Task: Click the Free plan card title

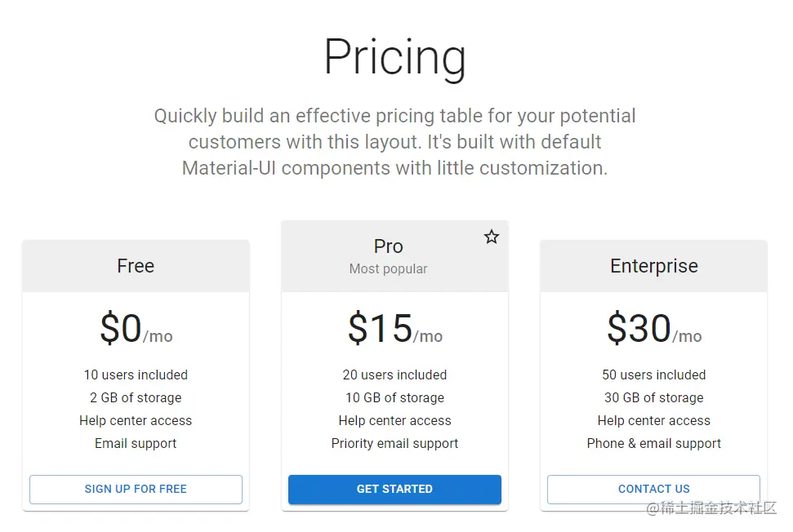Action: tap(136, 266)
